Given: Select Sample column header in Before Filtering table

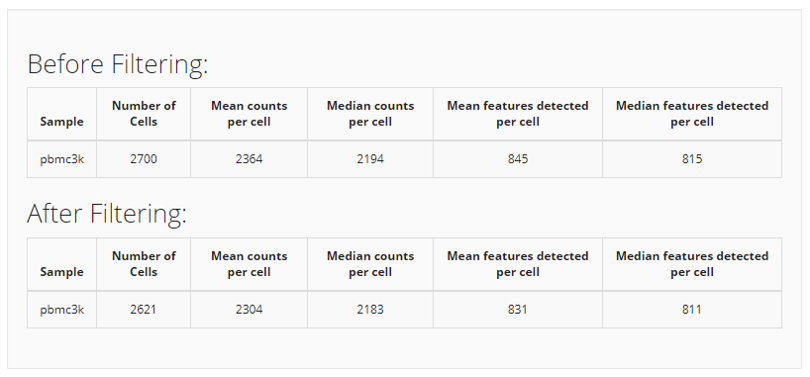Looking at the screenshot, I should (x=61, y=122).
